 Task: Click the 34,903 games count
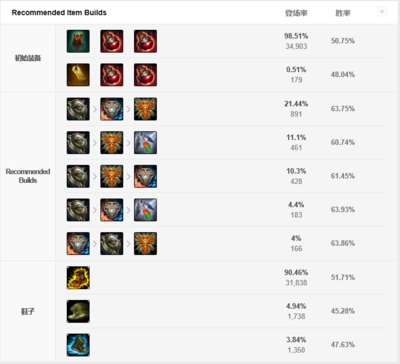coord(296,46)
